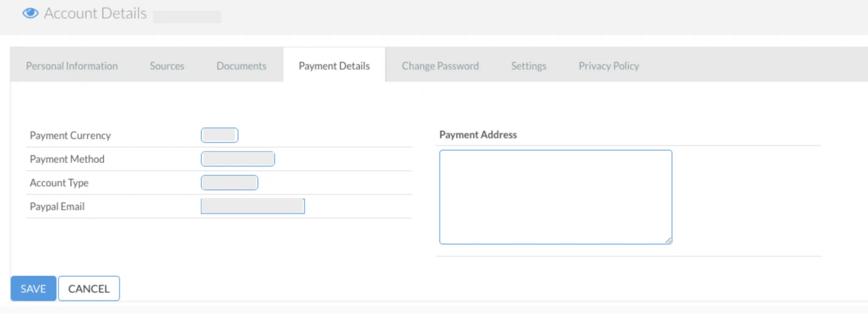Switch to the Sources tab
The width and height of the screenshot is (868, 314).
click(167, 66)
